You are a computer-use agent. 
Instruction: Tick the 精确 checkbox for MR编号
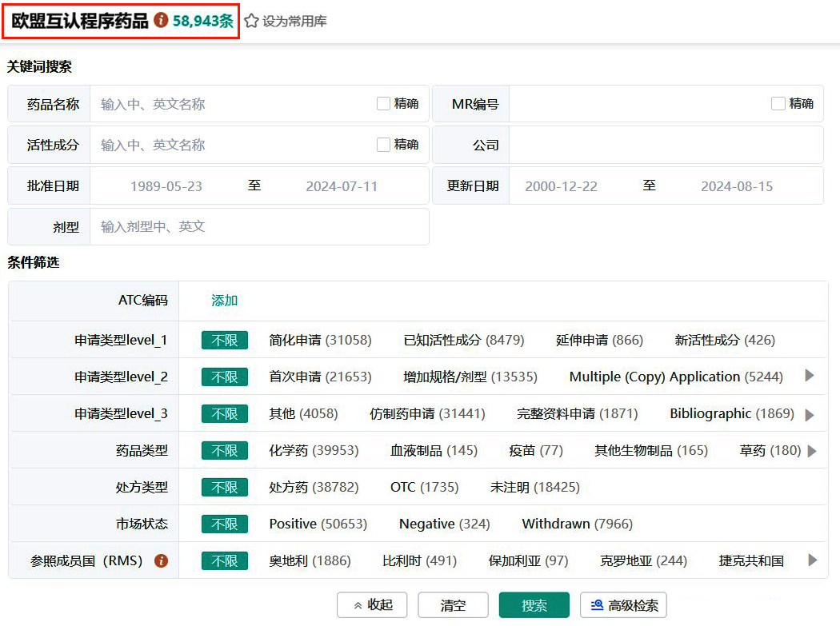(778, 104)
